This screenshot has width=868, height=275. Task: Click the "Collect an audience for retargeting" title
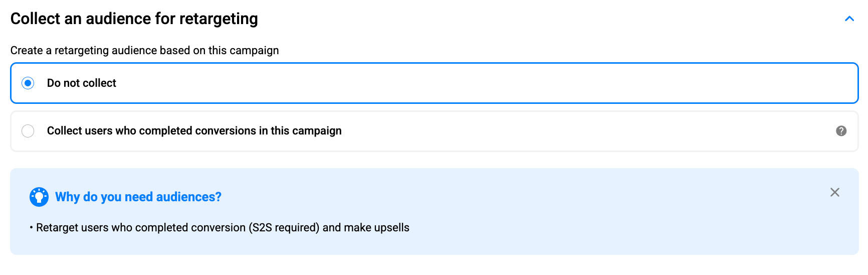coord(134,19)
